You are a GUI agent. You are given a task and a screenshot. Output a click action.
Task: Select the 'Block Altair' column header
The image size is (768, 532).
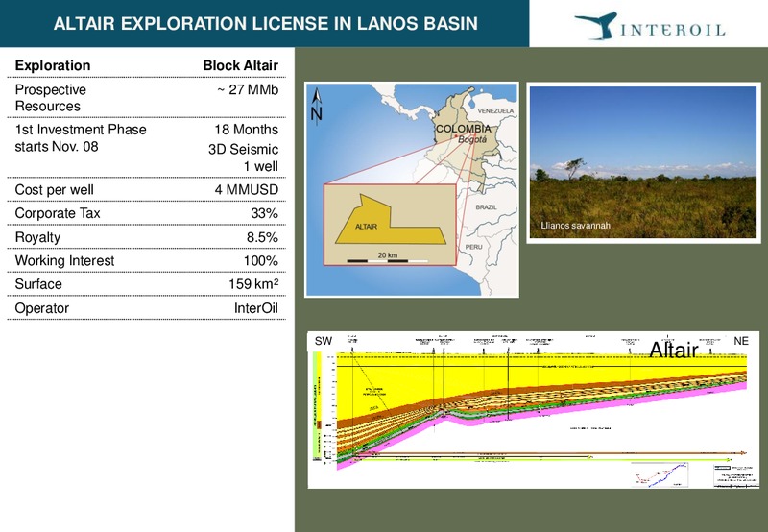tap(241, 65)
